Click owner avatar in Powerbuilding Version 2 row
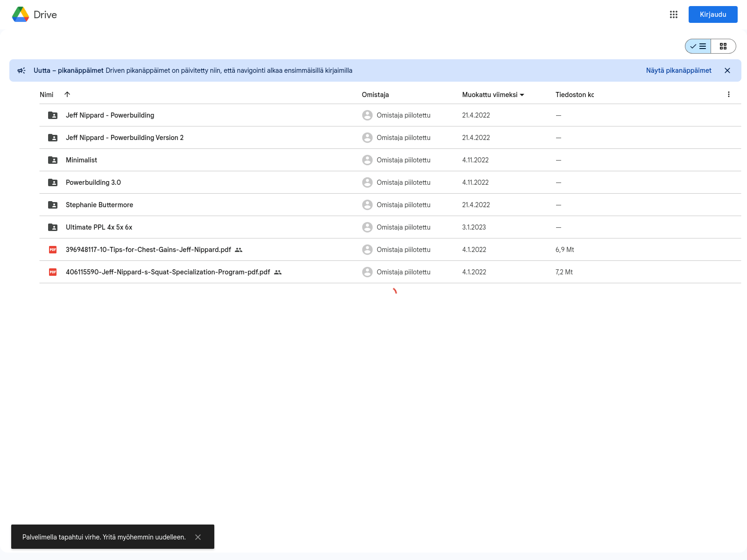The image size is (747, 560). tap(367, 138)
